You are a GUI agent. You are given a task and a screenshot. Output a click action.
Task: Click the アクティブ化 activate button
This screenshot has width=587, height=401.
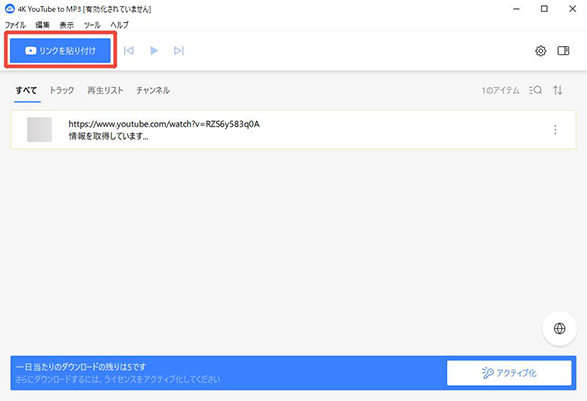click(x=509, y=373)
